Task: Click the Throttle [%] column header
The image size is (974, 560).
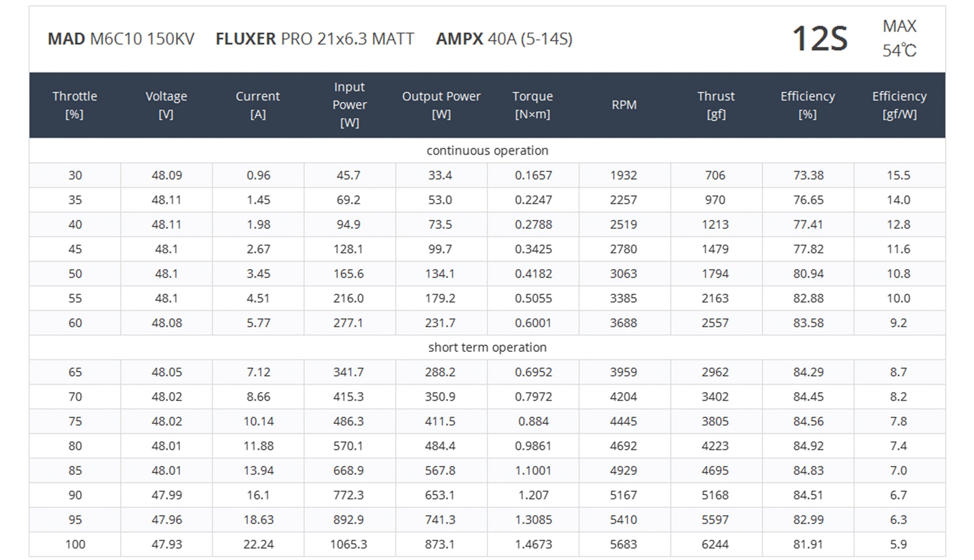Action: 75,105
